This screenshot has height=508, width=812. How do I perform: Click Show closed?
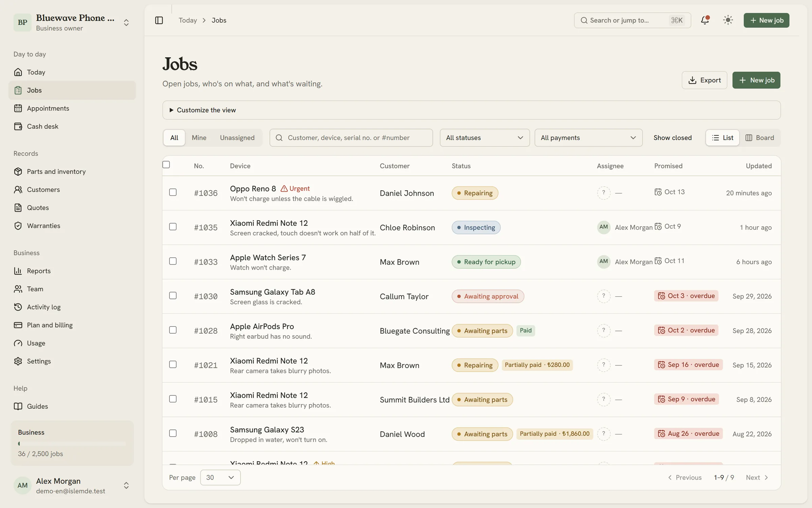coord(672,138)
